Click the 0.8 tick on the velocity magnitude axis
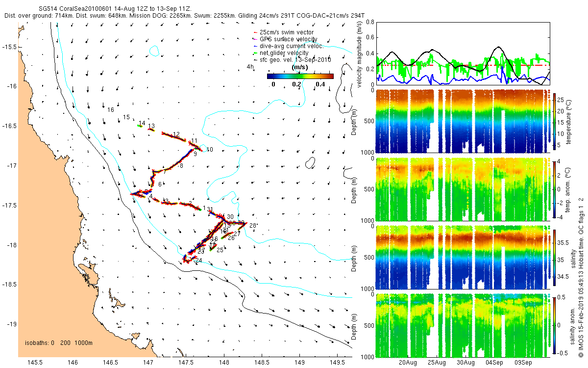This screenshot has height=368, width=588. 370,22
